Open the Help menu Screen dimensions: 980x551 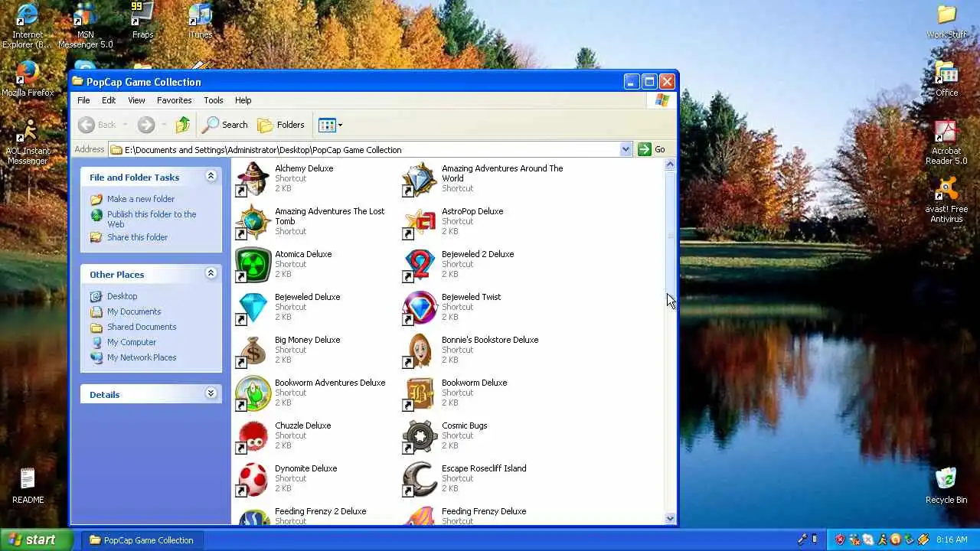[243, 100]
